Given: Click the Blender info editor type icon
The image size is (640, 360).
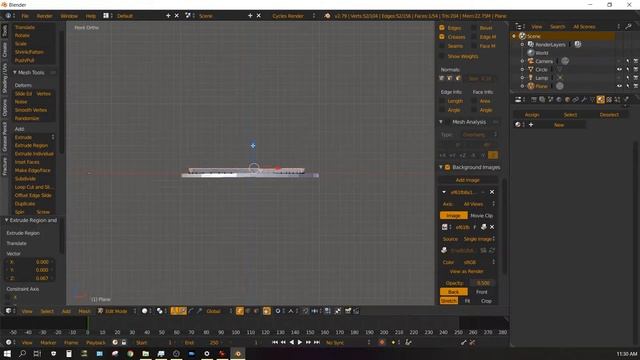Looking at the screenshot, I should click(x=8, y=16).
